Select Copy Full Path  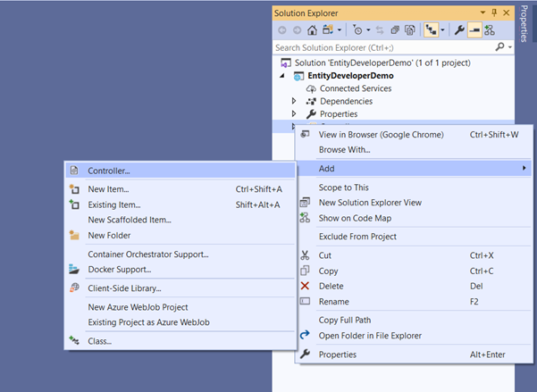(414, 320)
